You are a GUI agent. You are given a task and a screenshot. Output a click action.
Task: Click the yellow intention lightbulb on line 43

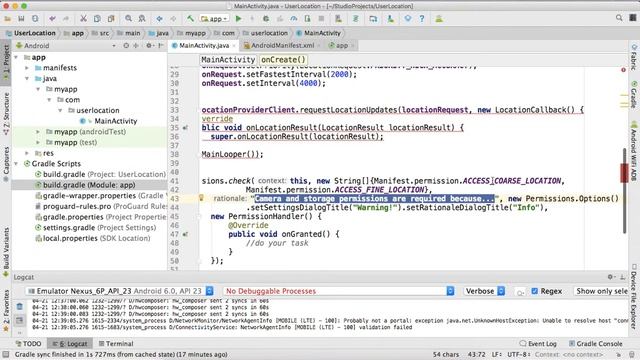click(201, 198)
